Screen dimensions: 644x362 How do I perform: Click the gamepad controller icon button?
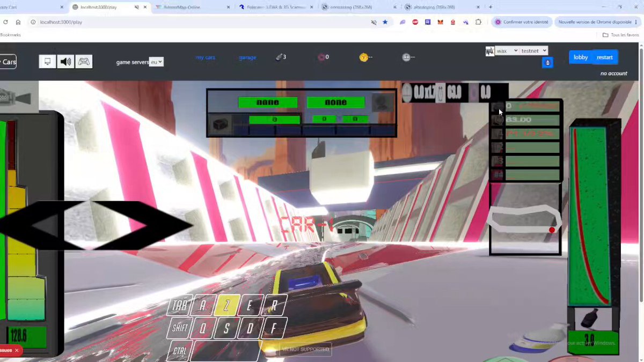[x=84, y=62]
